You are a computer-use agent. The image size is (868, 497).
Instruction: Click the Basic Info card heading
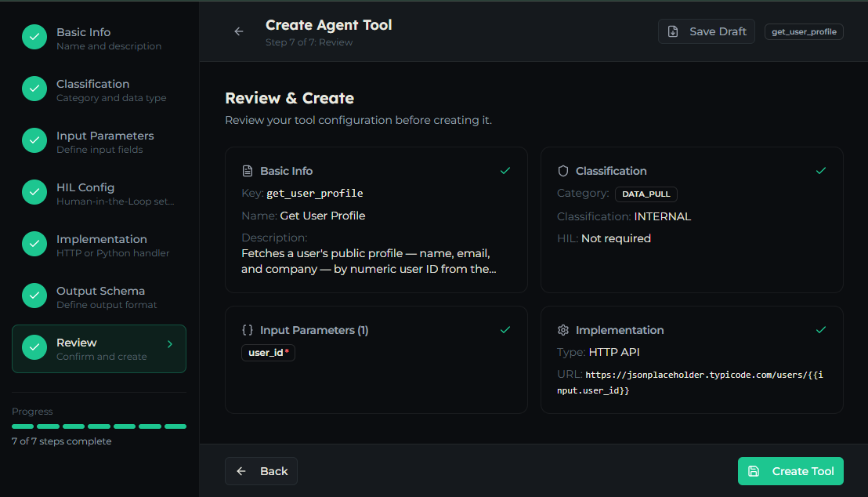click(286, 171)
